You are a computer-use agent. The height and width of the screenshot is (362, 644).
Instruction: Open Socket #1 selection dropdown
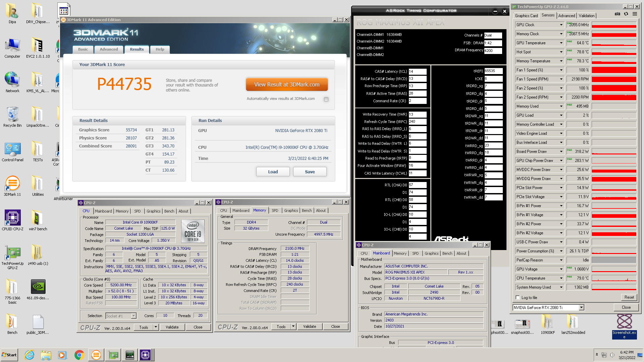(133, 316)
